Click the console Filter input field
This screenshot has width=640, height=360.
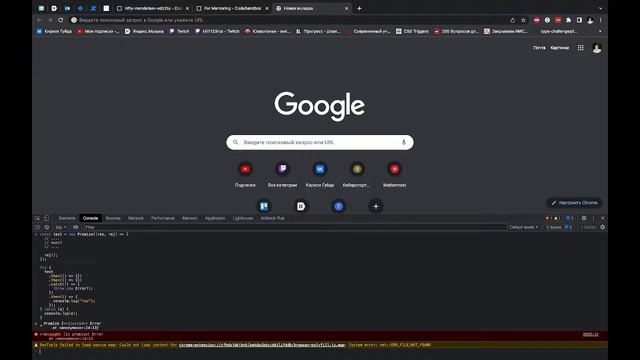tap(294, 227)
